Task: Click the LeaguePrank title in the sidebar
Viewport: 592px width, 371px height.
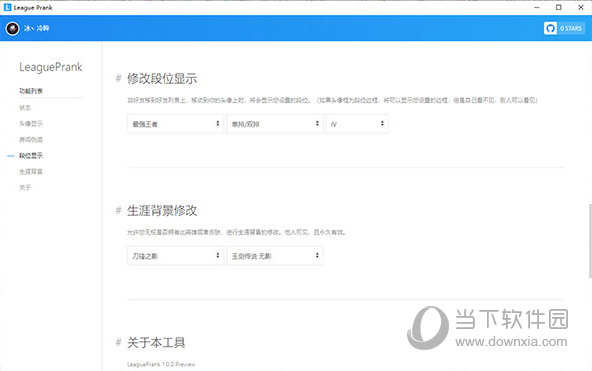Action: click(x=51, y=67)
